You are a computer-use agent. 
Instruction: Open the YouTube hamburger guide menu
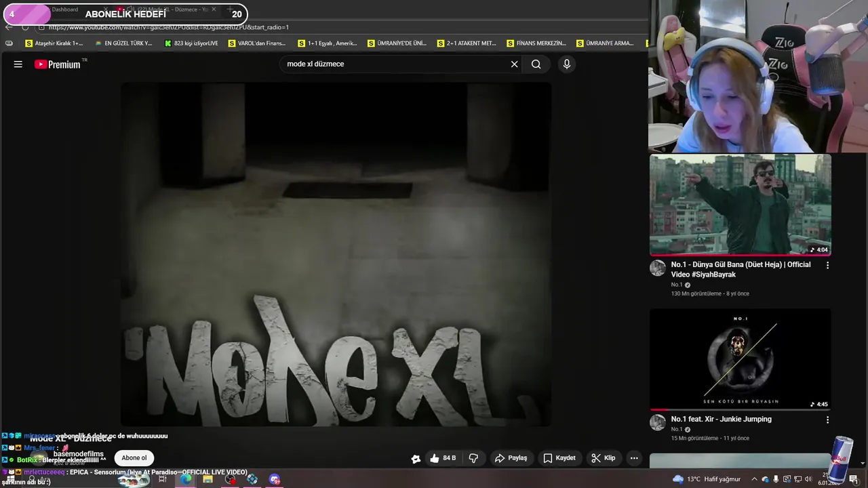click(x=18, y=64)
